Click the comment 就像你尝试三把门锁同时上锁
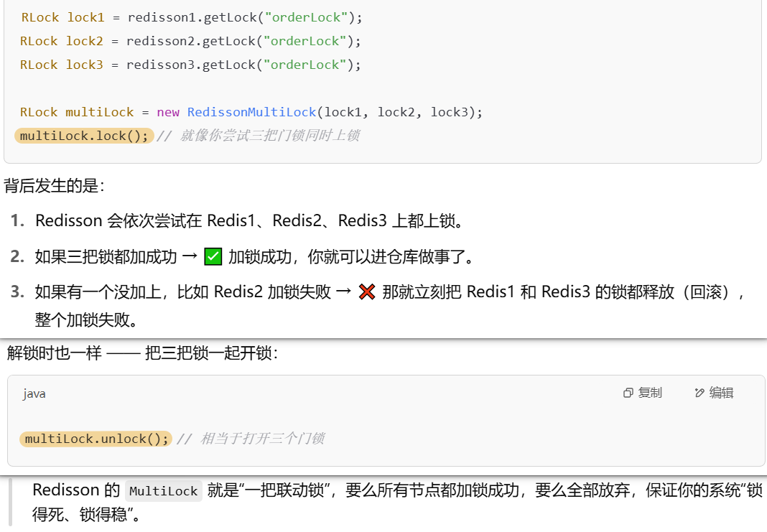 pos(259,136)
